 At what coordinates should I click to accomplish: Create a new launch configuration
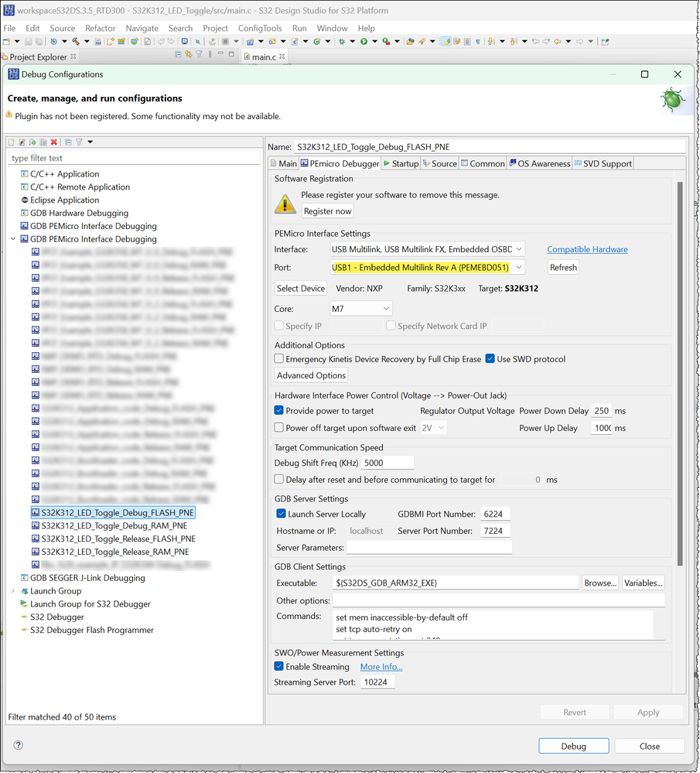pyautogui.click(x=11, y=142)
